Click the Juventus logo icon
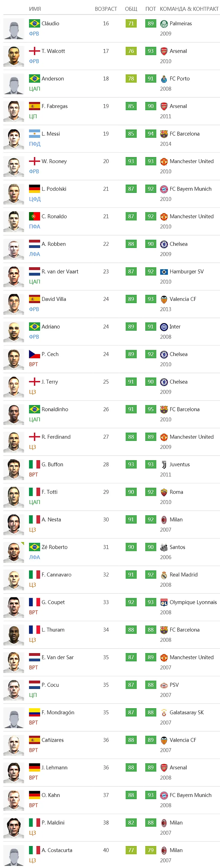Image resolution: width=220 pixels, height=868 pixels. point(164,464)
